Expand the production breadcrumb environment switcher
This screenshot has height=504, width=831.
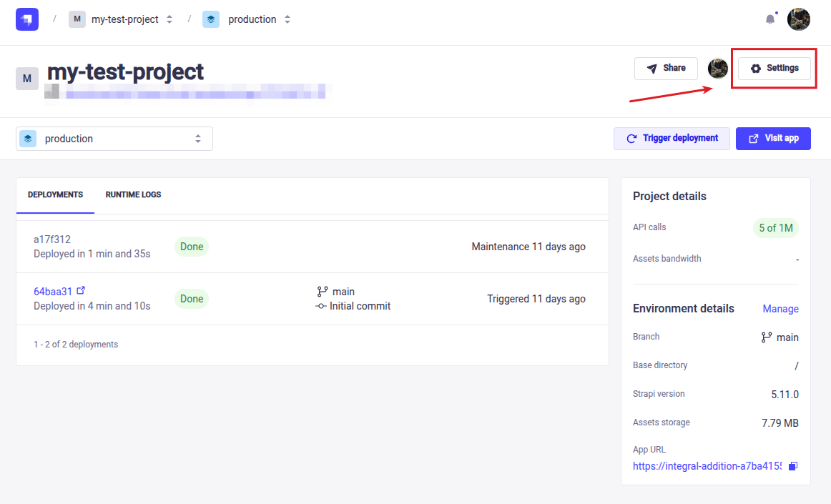287,19
